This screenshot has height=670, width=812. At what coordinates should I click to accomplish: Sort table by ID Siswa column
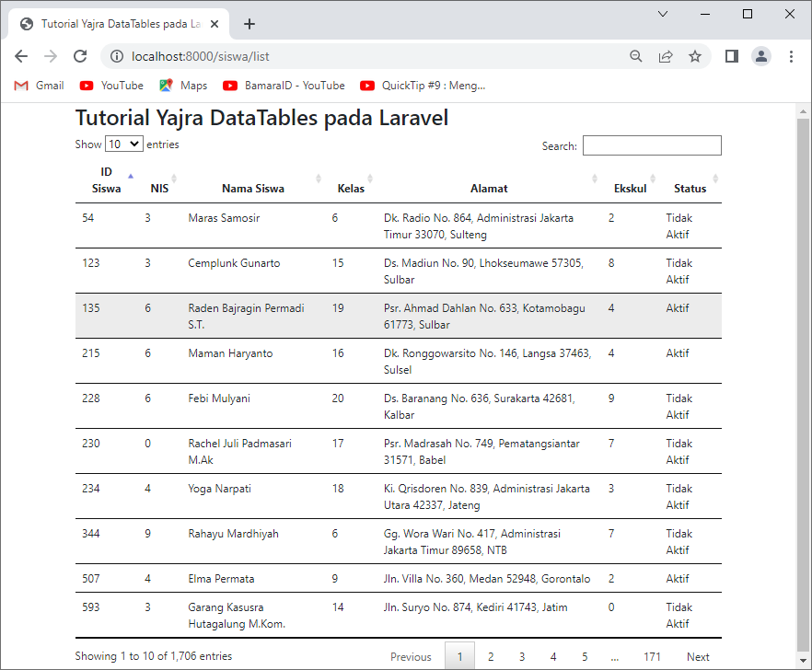click(x=107, y=179)
